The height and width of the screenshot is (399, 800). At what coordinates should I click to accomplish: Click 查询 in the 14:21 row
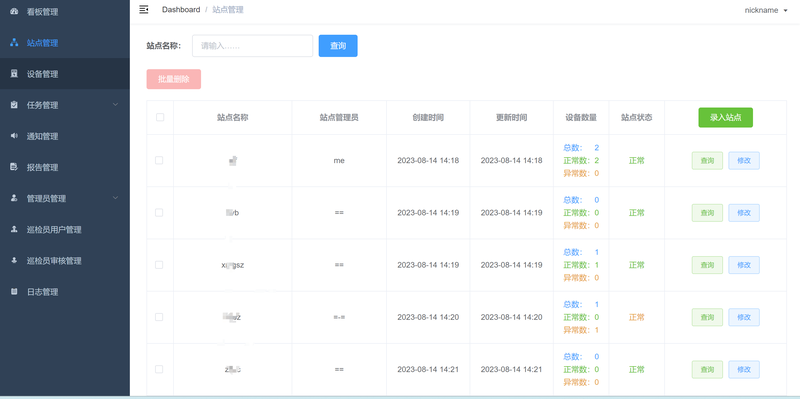point(707,369)
